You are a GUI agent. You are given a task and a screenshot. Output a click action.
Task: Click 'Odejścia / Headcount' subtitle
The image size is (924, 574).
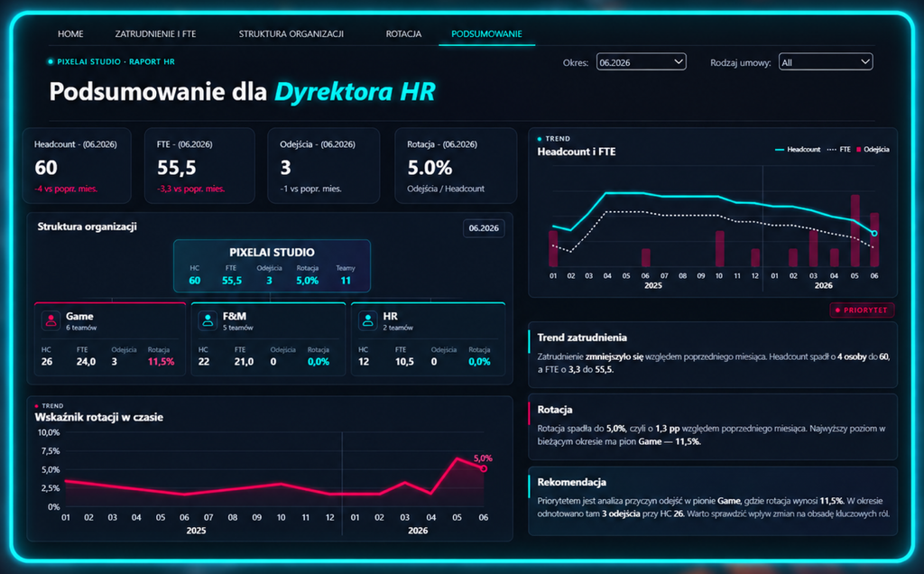pyautogui.click(x=446, y=189)
